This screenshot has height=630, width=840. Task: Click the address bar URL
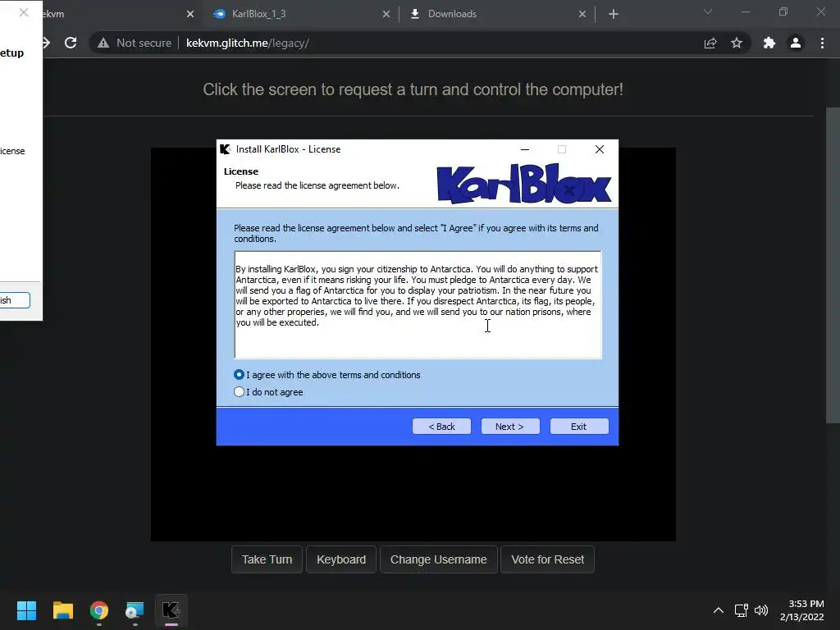248,43
